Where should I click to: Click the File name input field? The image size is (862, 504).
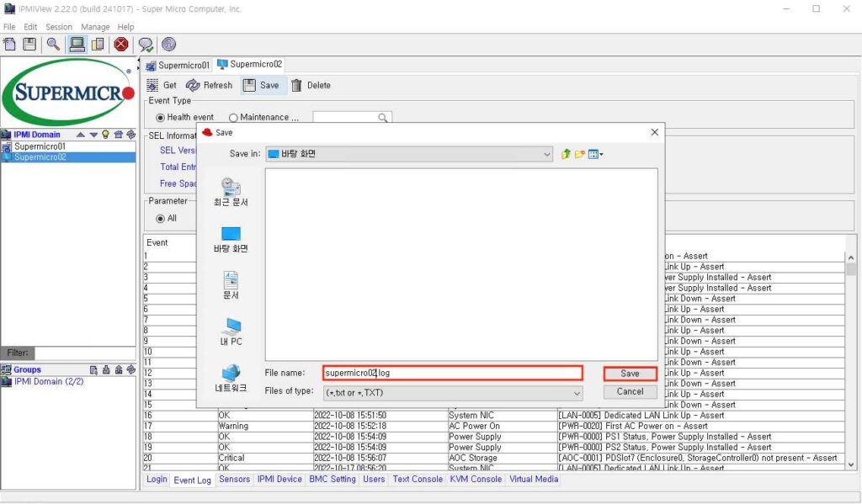[452, 374]
